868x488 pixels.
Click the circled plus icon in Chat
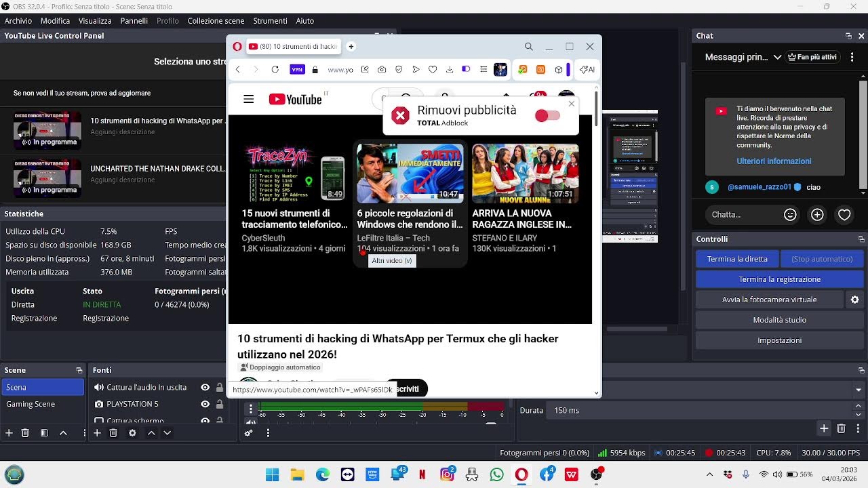817,215
